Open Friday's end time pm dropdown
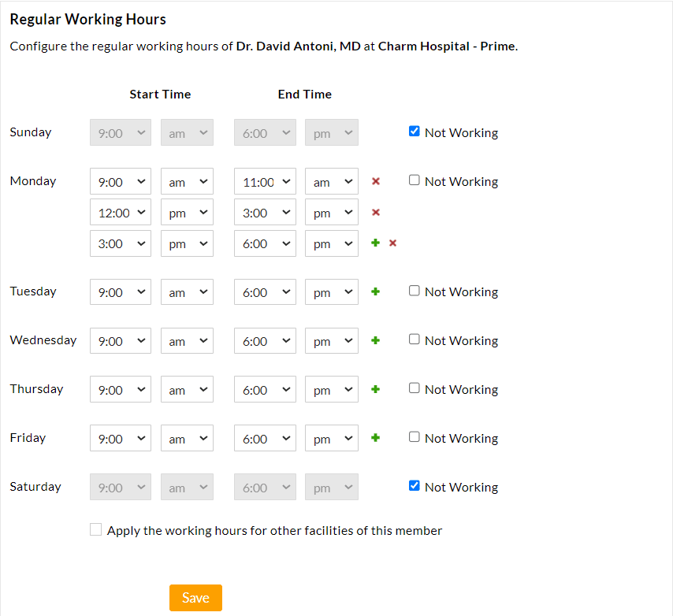 (331, 438)
